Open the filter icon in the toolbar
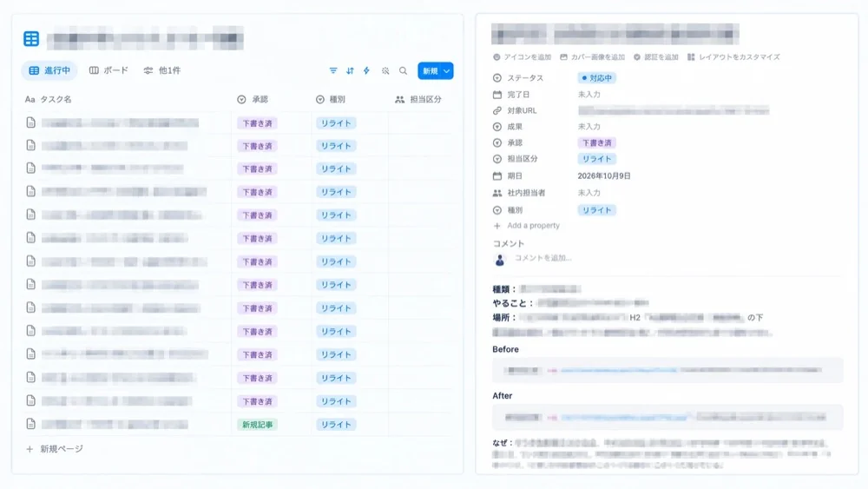 [333, 71]
